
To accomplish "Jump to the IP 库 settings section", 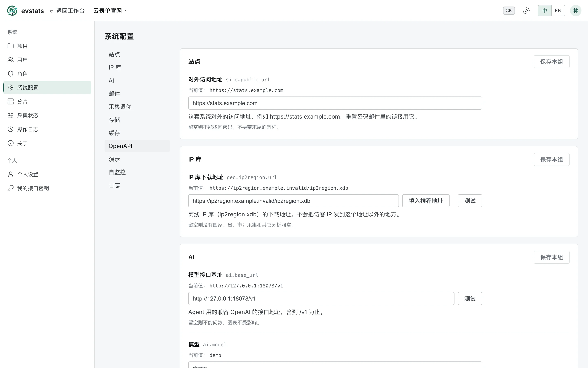I will coord(137,67).
